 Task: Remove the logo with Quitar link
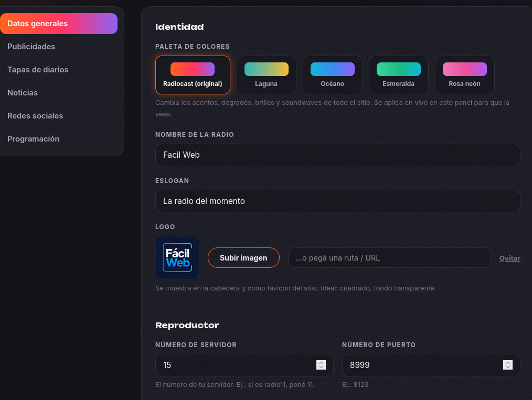[x=509, y=258]
